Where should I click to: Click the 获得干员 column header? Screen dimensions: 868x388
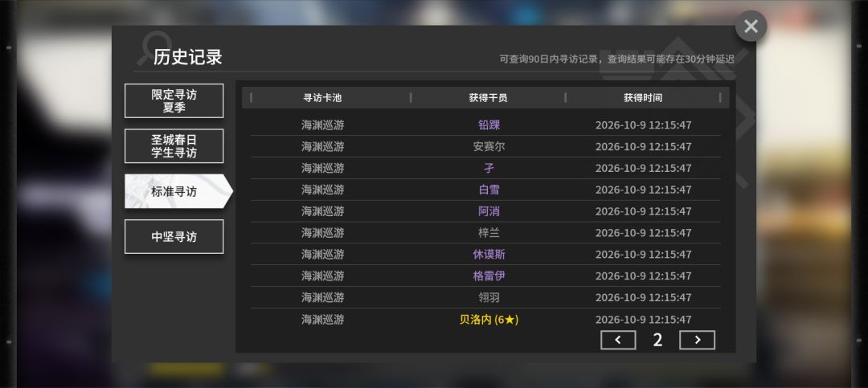click(x=489, y=98)
